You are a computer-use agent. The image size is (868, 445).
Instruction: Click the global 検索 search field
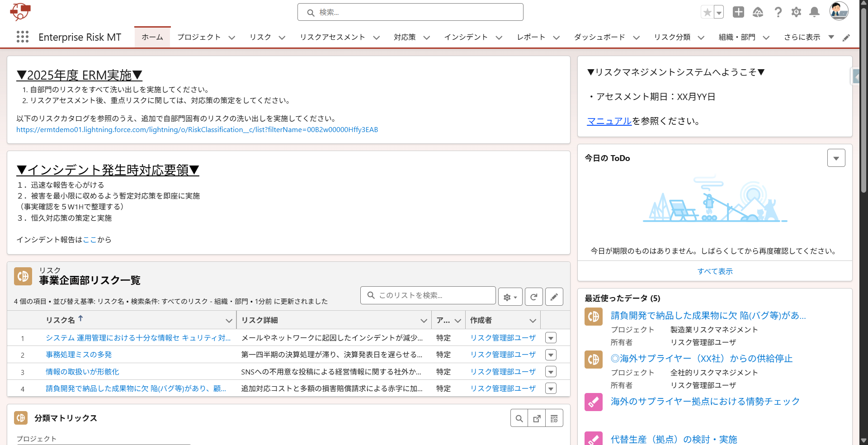click(410, 12)
